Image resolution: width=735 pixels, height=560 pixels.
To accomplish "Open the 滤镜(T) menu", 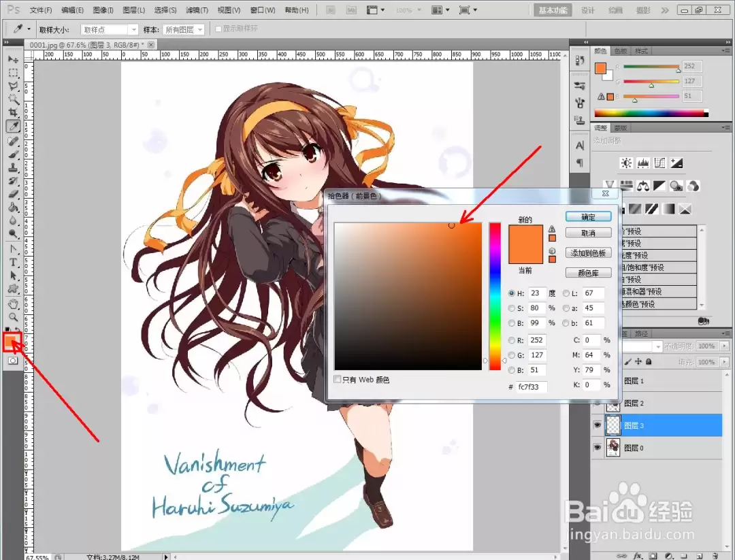I will (x=197, y=10).
